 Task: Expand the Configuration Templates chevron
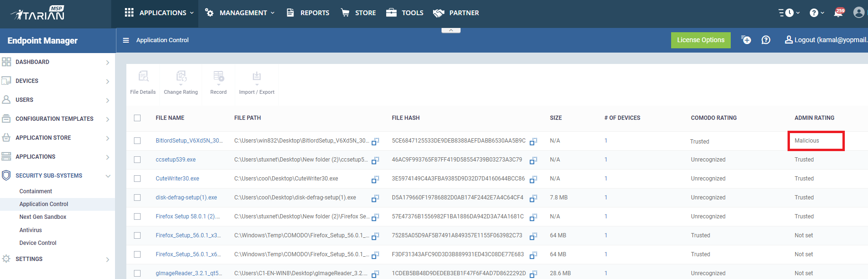108,119
